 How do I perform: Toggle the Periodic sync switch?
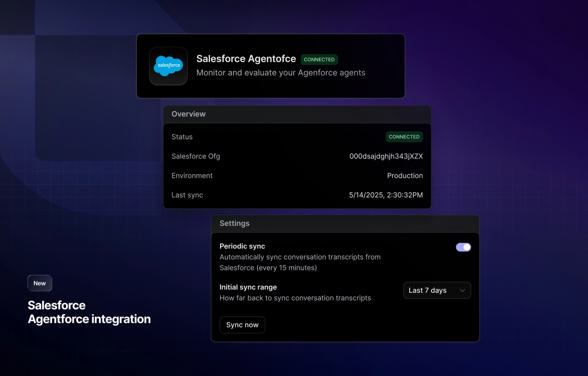pos(463,247)
